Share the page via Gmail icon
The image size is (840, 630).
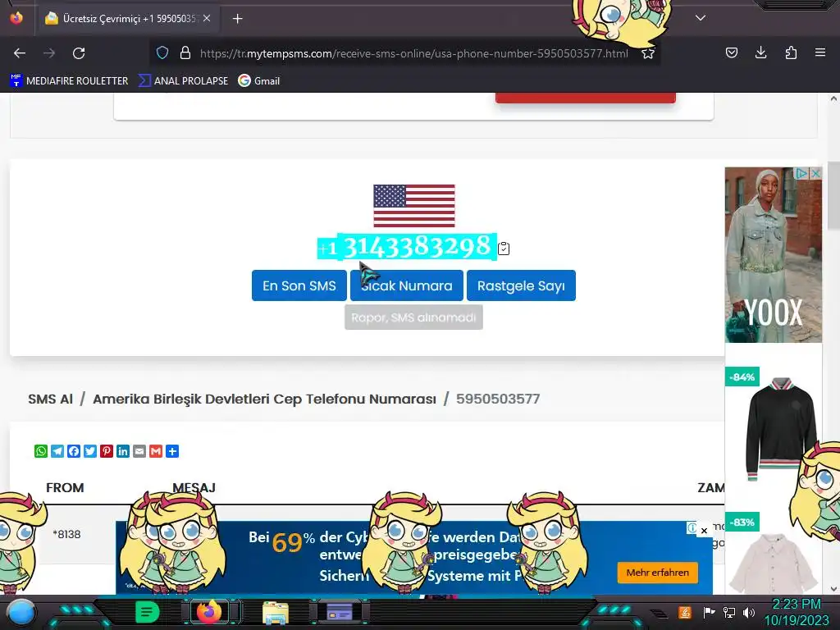coord(156,451)
